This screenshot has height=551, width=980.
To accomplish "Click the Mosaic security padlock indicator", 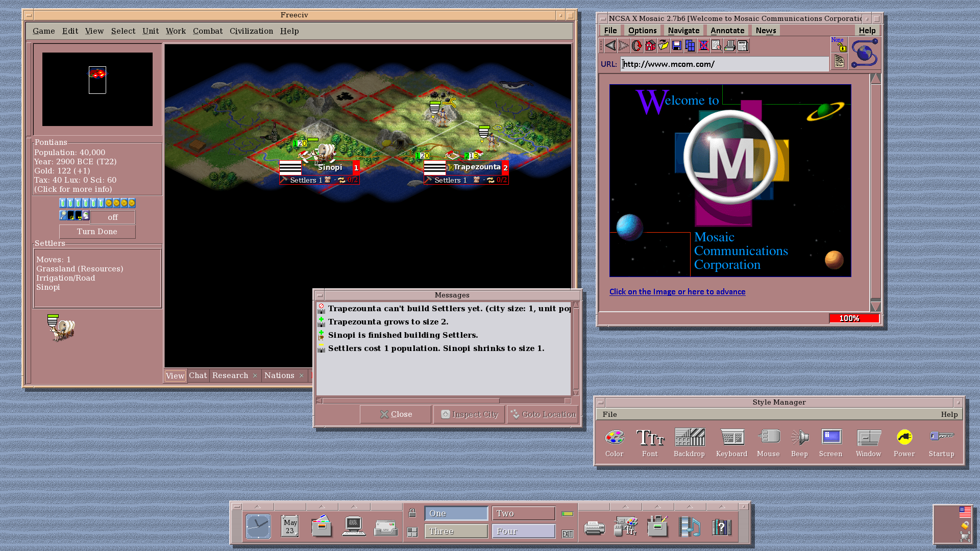I will (839, 45).
